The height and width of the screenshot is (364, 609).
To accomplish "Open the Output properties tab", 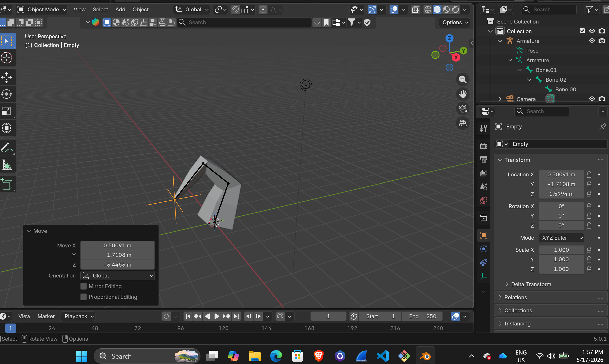I will click(483, 159).
